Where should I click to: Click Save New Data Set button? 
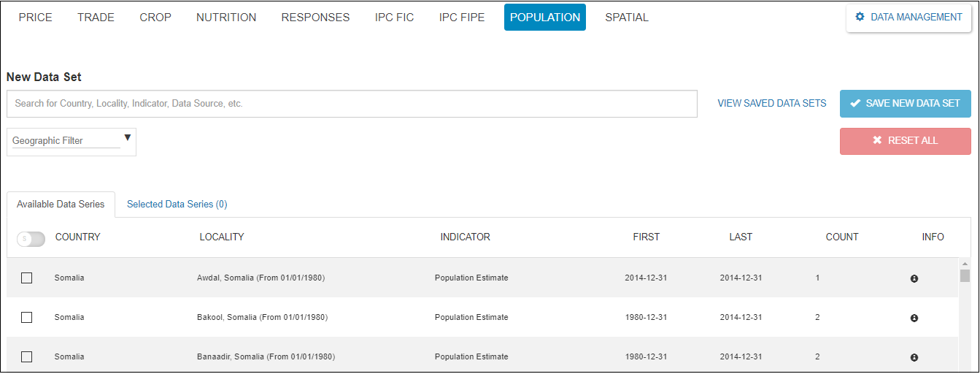[x=905, y=104]
